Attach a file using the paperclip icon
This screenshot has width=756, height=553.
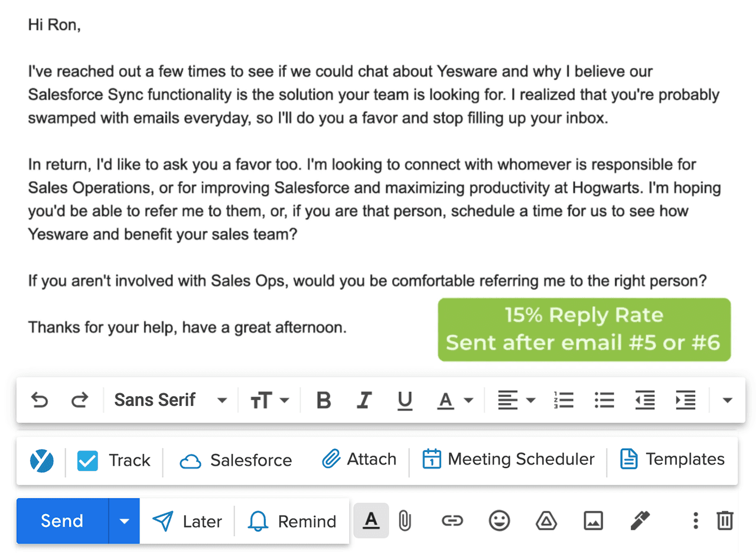405,521
